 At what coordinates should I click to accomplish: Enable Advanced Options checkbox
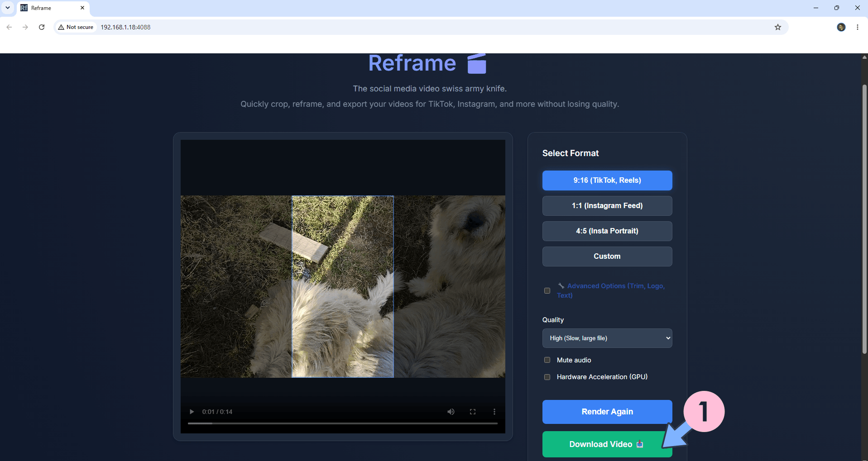[547, 290]
